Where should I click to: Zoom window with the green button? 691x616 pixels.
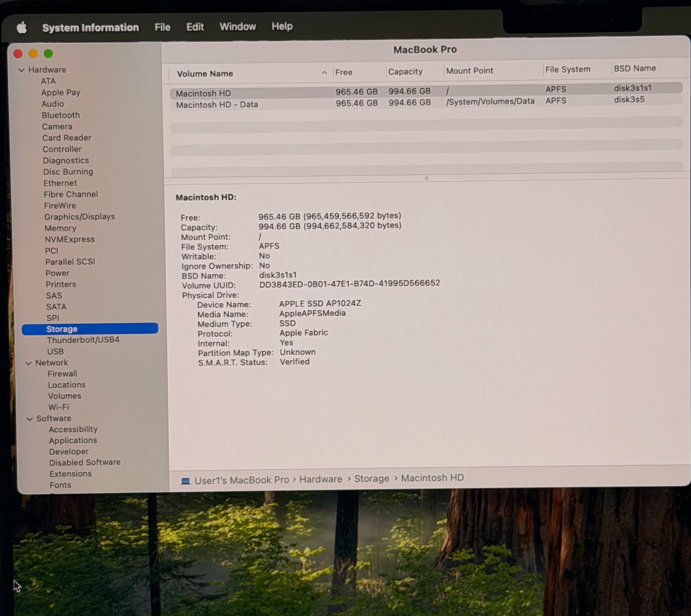coord(48,53)
